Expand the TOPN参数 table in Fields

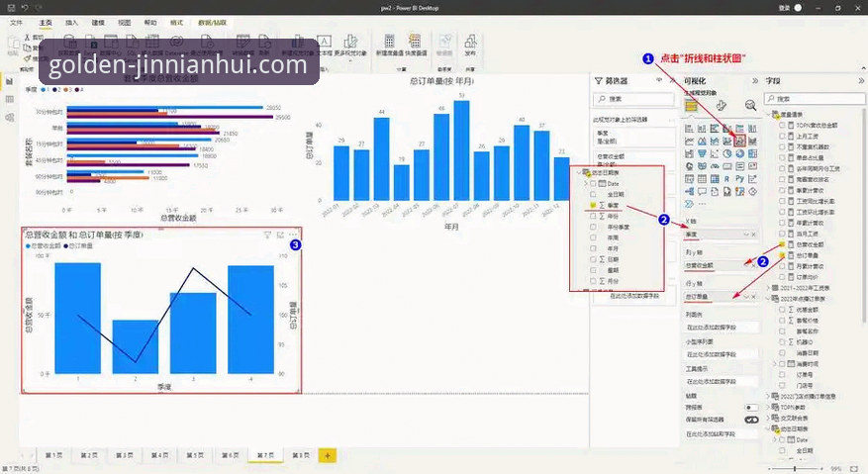click(x=768, y=407)
